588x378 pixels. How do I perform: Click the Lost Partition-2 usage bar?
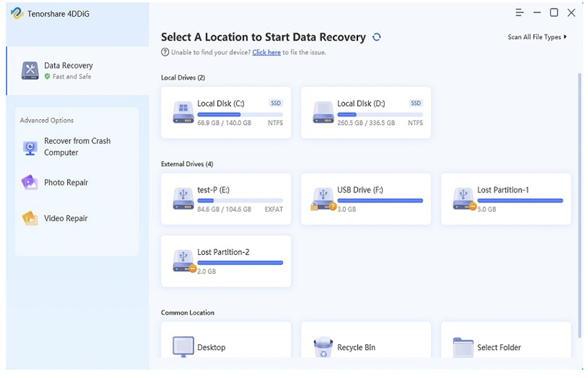click(x=240, y=263)
